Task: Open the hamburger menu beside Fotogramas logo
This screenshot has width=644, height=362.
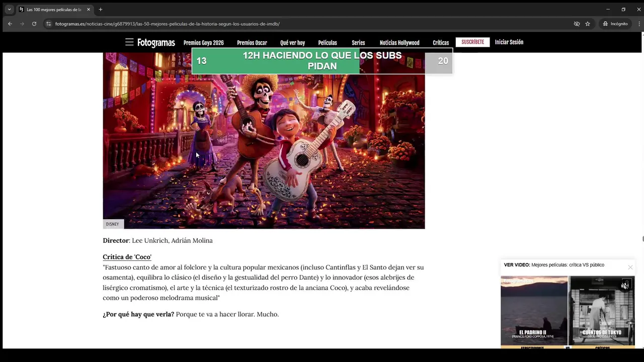Action: tap(129, 42)
